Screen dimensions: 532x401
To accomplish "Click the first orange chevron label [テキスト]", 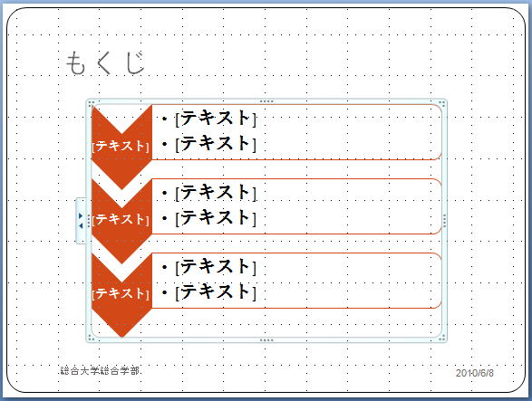I will pyautogui.click(x=121, y=146).
